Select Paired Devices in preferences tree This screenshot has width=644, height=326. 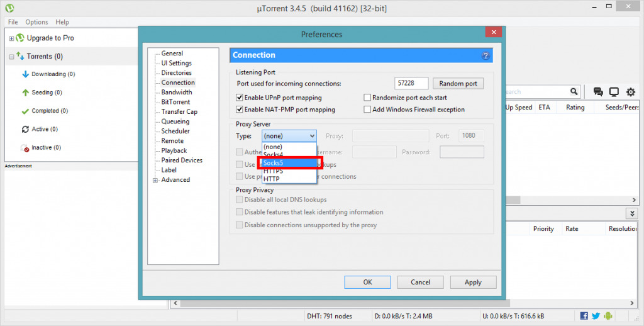(x=182, y=160)
